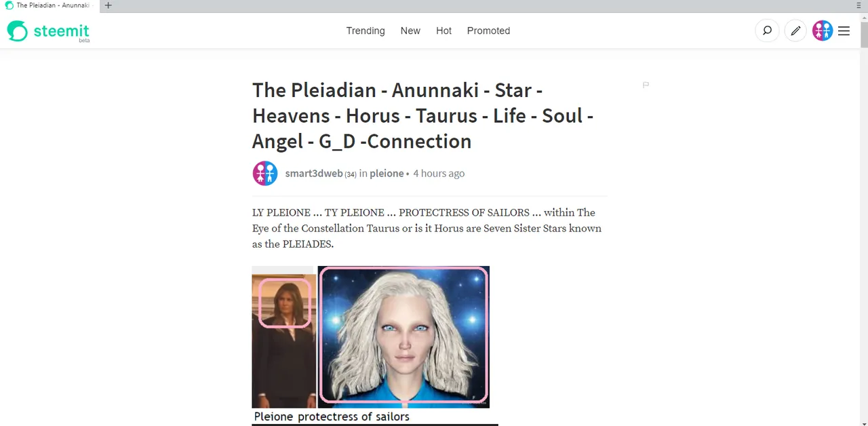
Task: Click the 4 hours ago timestamp
Action: [x=439, y=173]
